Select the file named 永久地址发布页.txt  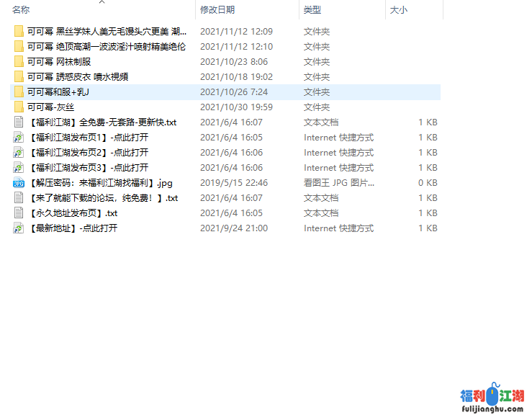[x=73, y=213]
